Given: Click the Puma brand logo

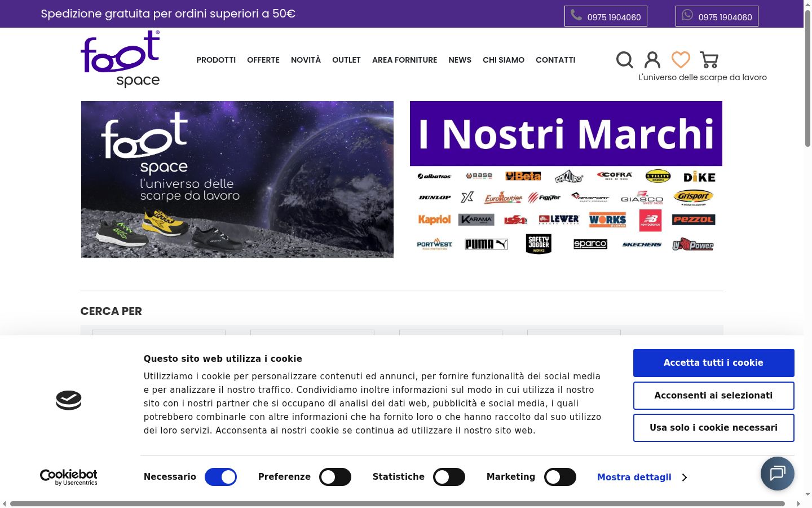Looking at the screenshot, I should (486, 244).
